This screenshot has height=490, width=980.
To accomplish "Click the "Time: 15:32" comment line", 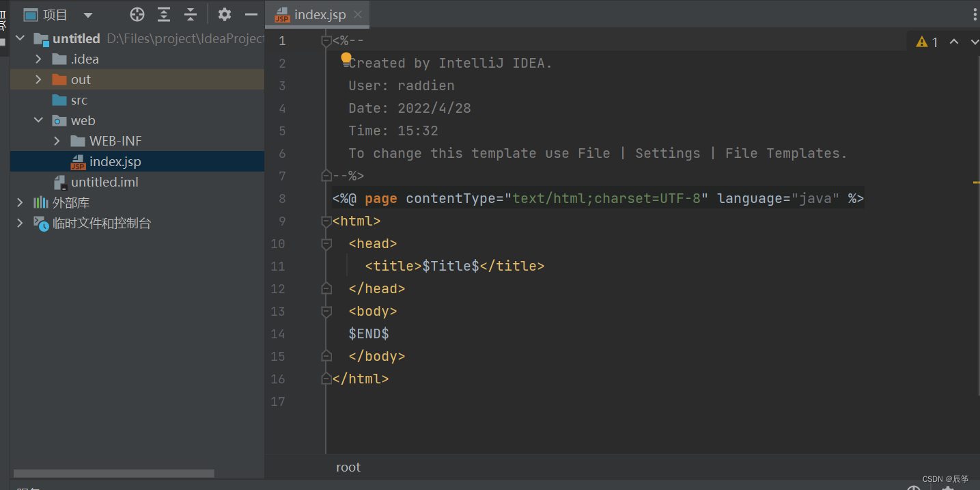I will pyautogui.click(x=393, y=131).
